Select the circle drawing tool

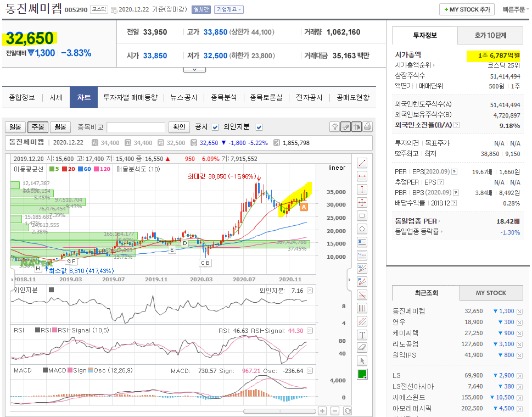pyautogui.click(x=362, y=229)
